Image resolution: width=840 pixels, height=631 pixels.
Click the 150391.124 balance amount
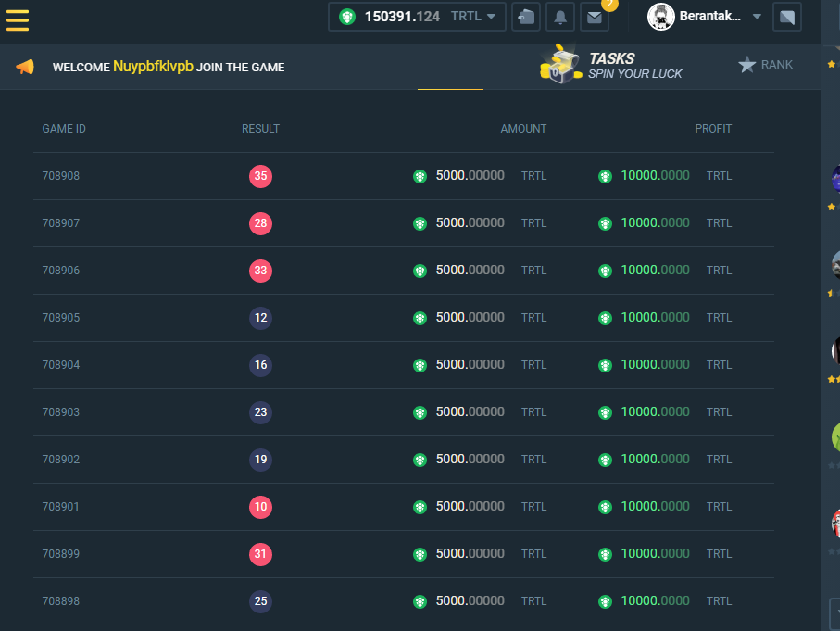point(402,16)
